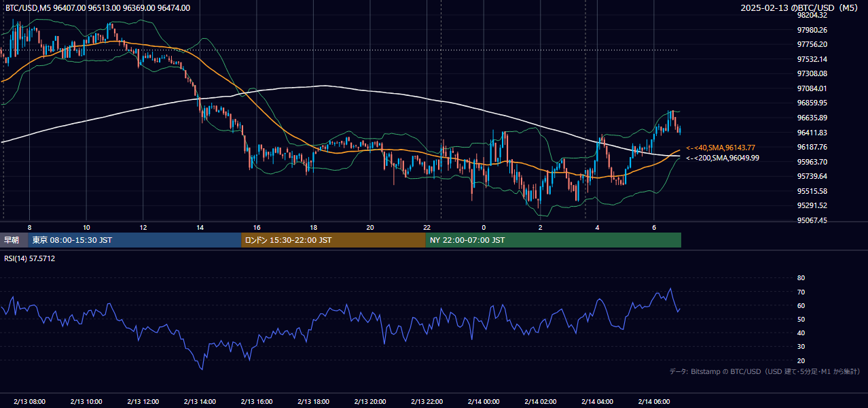Click the 2/13 16:00 time label
Screen dimensions: 868x408
click(x=256, y=402)
